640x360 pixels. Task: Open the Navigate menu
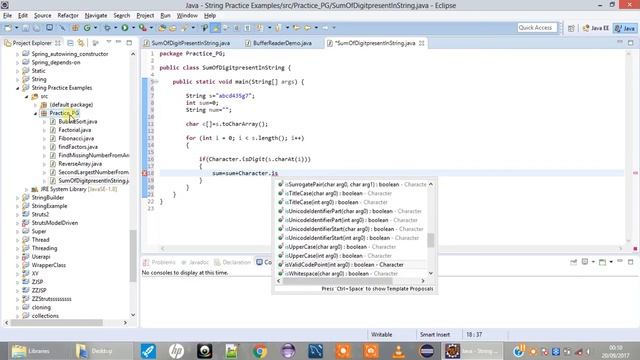tap(96, 16)
